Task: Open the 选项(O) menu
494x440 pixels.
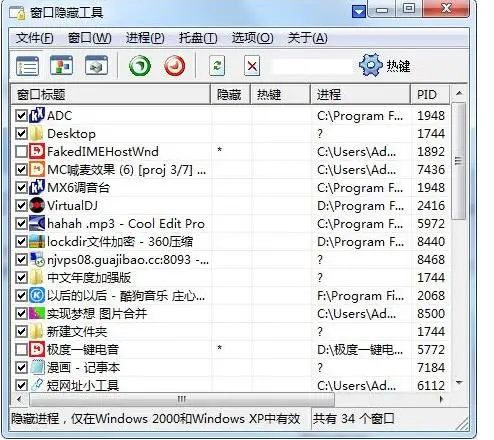Action: 252,38
